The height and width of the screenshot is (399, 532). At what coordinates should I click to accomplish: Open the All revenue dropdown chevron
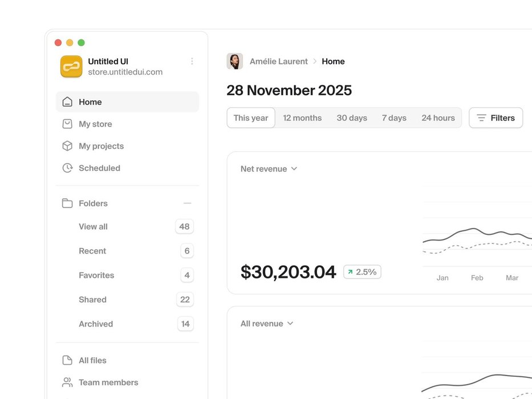(x=290, y=323)
